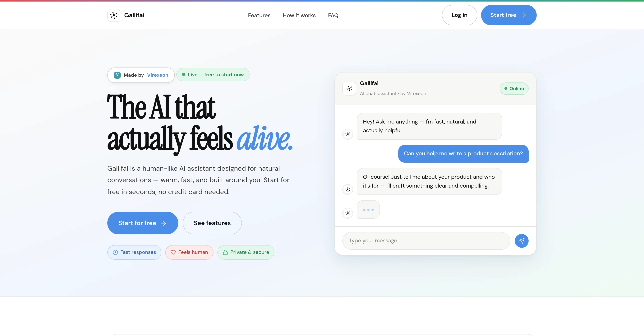Click the Gallifai avatar in chat header

pos(349,89)
